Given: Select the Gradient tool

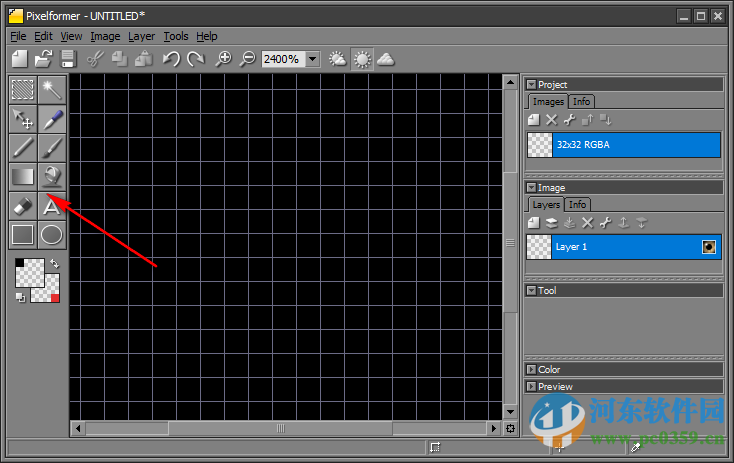Looking at the screenshot, I should point(22,176).
